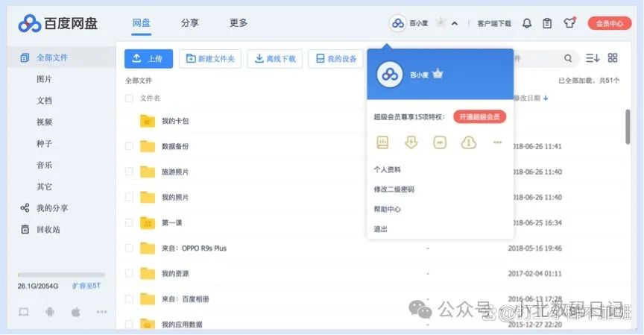This screenshot has height=335, width=644.
Task: Click the 我的分享 share item
Action: coord(44,208)
